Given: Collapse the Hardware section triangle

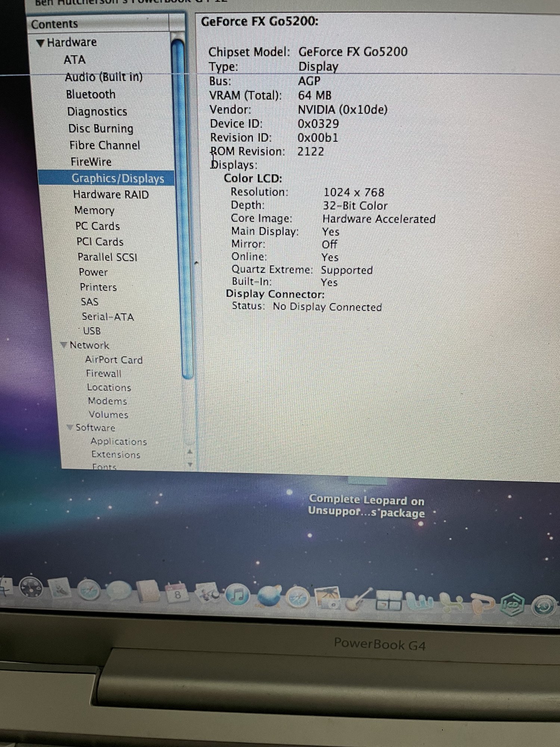Looking at the screenshot, I should point(41,43).
